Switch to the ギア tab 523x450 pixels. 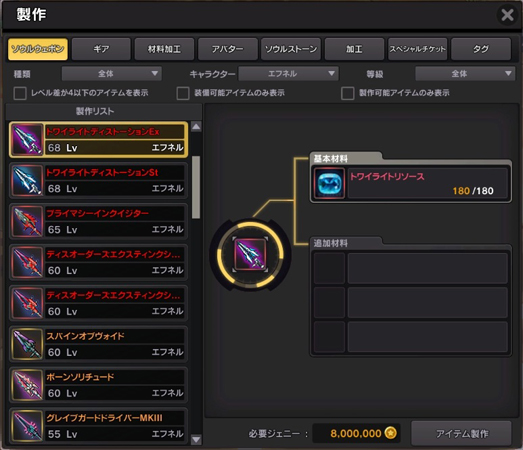pos(101,49)
